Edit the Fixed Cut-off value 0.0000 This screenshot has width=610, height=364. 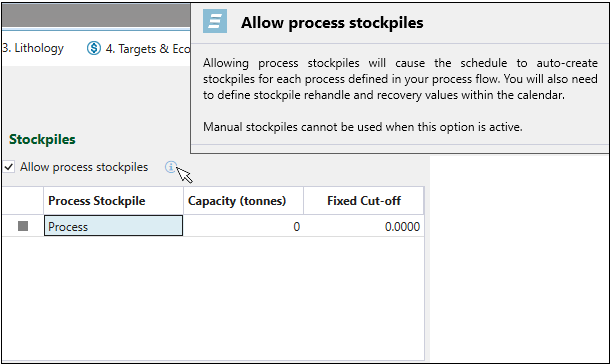364,226
